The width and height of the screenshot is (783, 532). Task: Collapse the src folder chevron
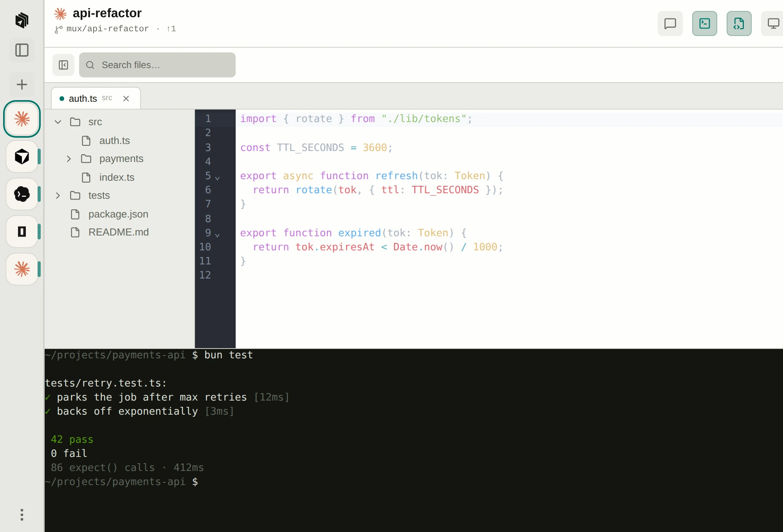coord(58,122)
